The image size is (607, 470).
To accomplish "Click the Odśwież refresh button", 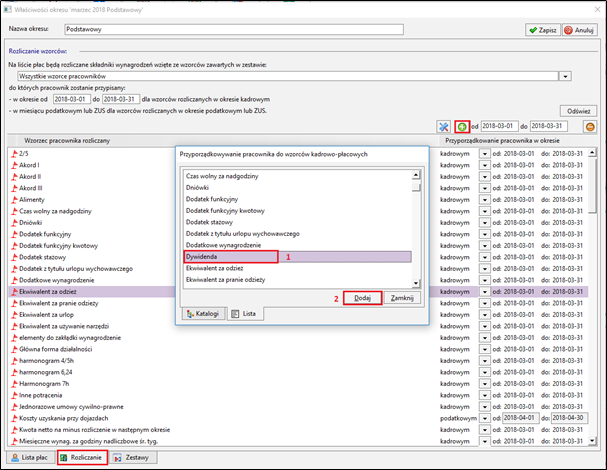I will point(578,111).
